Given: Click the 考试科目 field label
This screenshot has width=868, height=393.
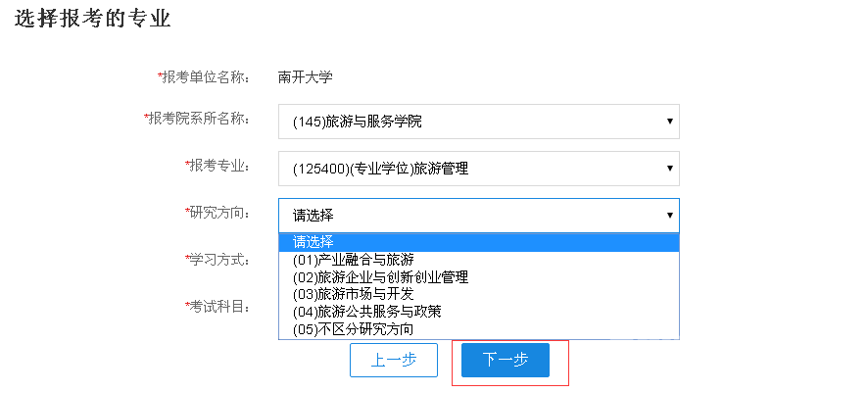Looking at the screenshot, I should (218, 307).
